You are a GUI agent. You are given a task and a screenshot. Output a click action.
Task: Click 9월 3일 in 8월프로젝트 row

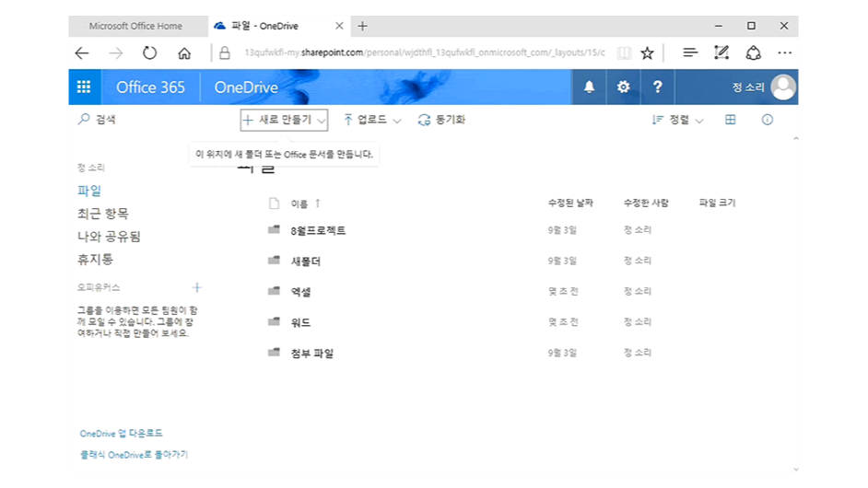(562, 229)
